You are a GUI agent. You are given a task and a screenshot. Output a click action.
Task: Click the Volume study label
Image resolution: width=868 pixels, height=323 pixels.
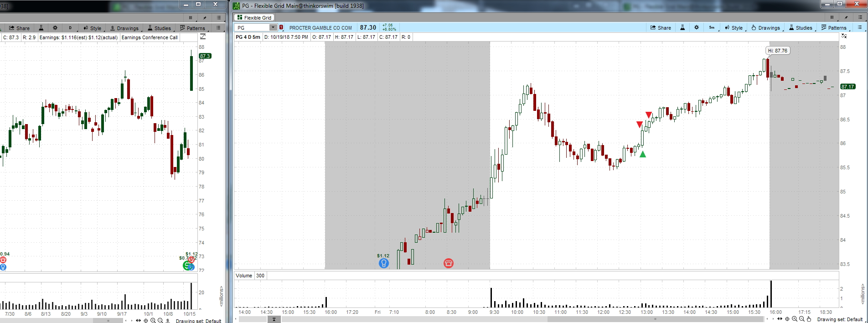(x=244, y=276)
